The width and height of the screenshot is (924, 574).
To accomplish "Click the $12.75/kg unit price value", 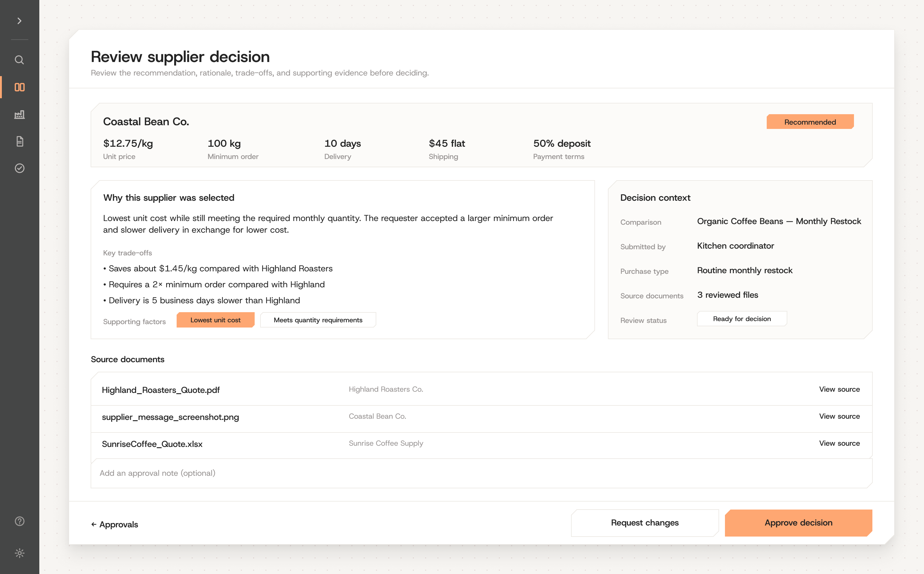I will [x=128, y=144].
